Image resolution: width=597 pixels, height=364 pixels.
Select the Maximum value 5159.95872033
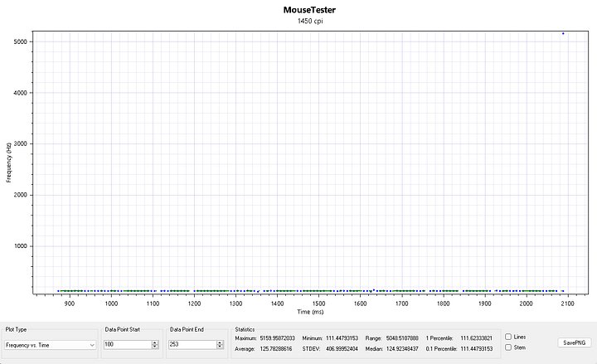pos(277,338)
